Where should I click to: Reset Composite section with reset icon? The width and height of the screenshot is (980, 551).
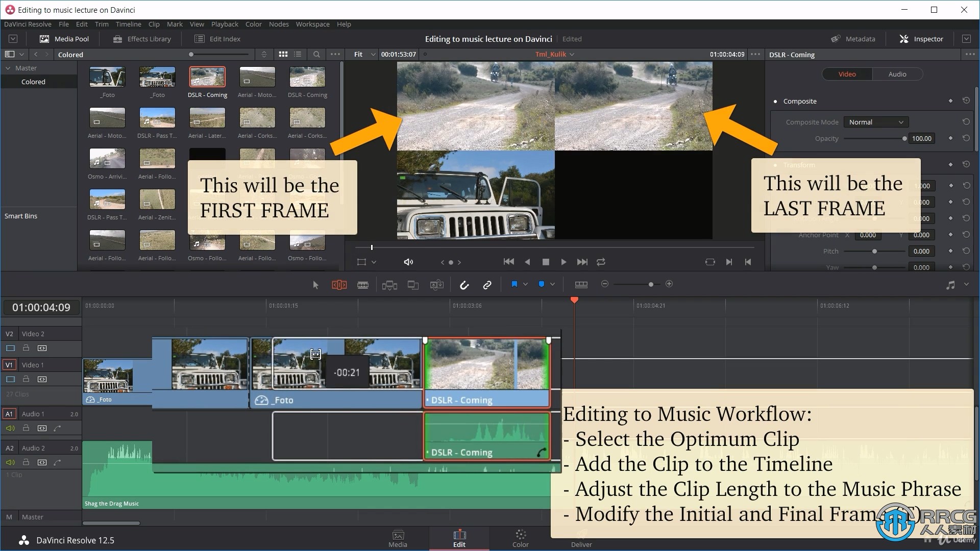pyautogui.click(x=966, y=101)
